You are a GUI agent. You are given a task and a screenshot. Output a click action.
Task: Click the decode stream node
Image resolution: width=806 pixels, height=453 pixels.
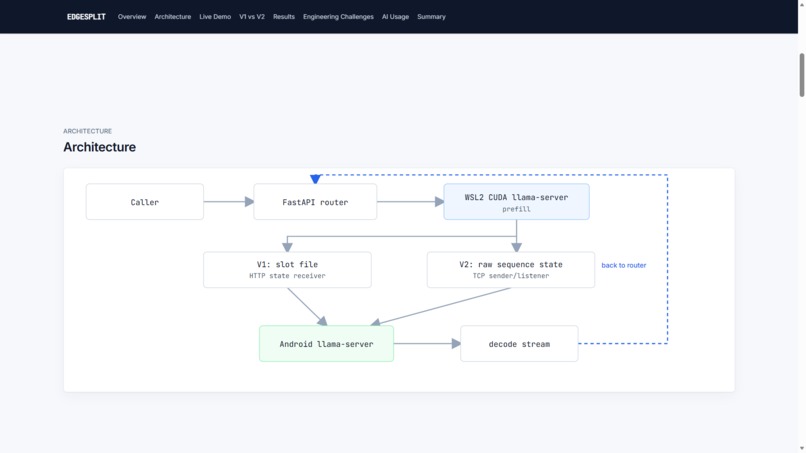[x=519, y=344]
